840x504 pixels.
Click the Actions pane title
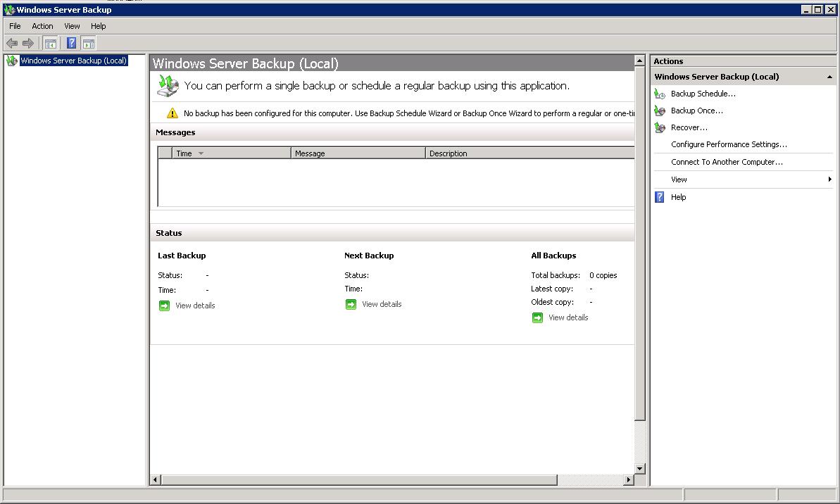click(668, 61)
